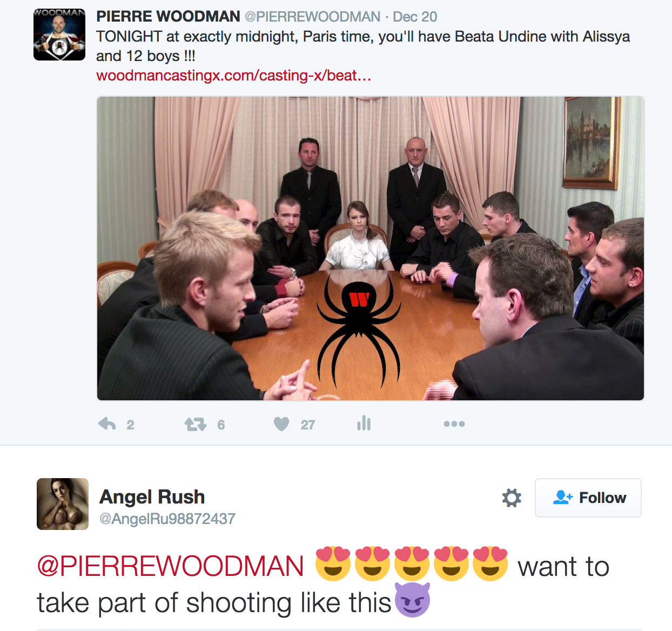Open the gear settings dropdown beside Follow
The width and height of the screenshot is (672, 631).
(x=512, y=498)
